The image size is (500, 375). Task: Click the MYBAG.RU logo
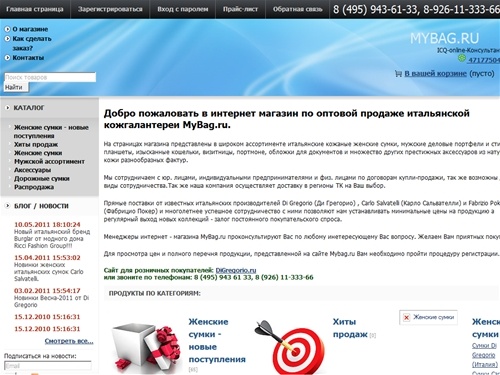pyautogui.click(x=444, y=38)
